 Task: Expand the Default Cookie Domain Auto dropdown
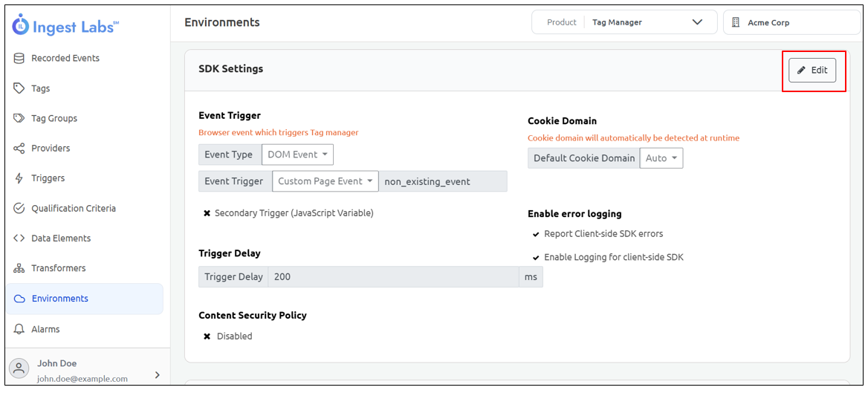click(661, 158)
